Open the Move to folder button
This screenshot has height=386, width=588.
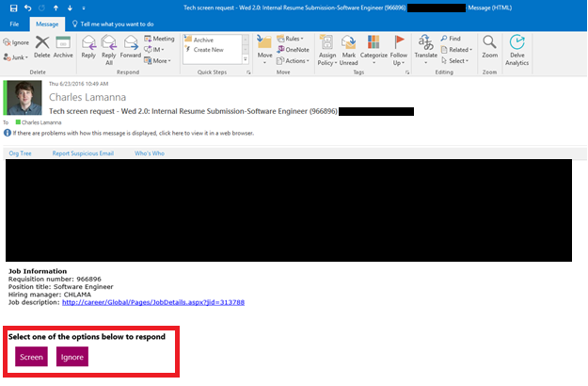click(x=264, y=50)
